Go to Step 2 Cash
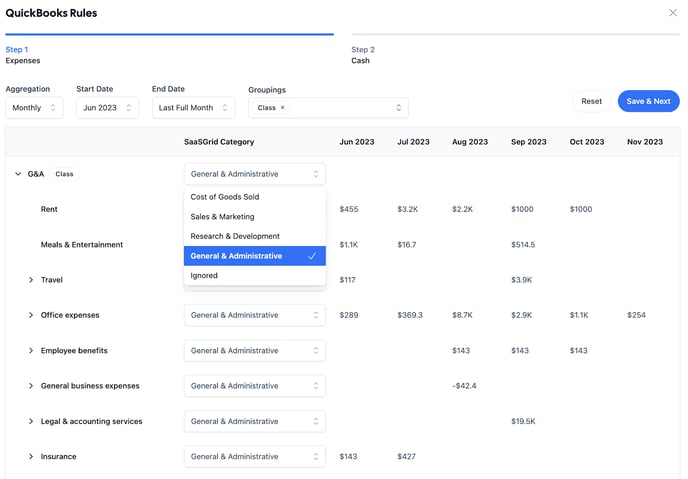688x479 pixels. point(361,55)
